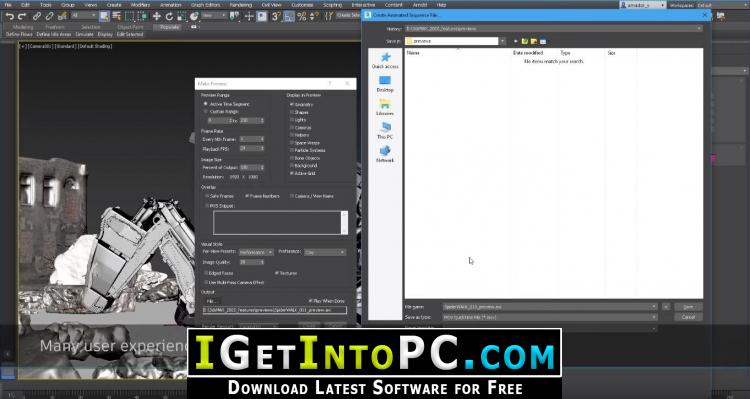Open Libraries in save dialog sidebar
The image size is (750, 399).
pos(385,108)
